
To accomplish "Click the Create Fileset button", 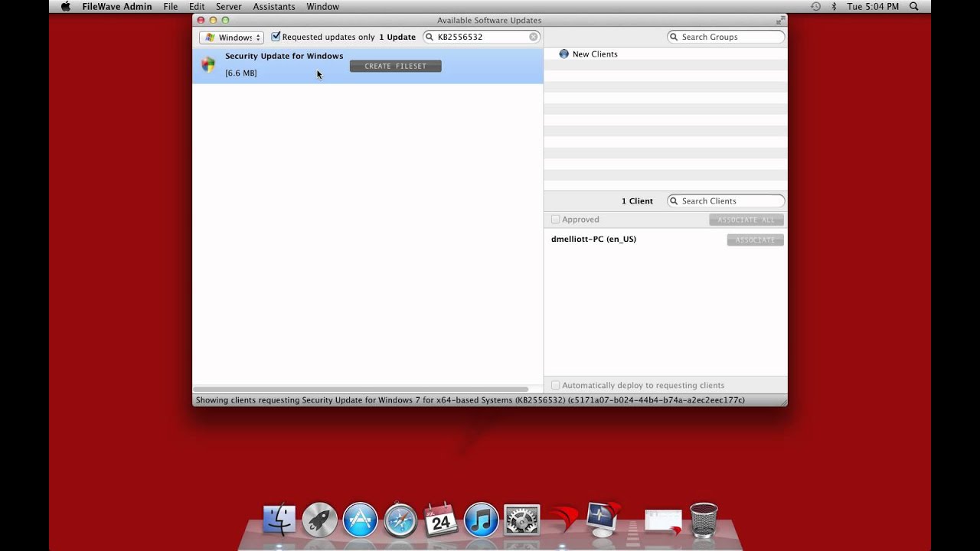I will pyautogui.click(x=396, y=67).
